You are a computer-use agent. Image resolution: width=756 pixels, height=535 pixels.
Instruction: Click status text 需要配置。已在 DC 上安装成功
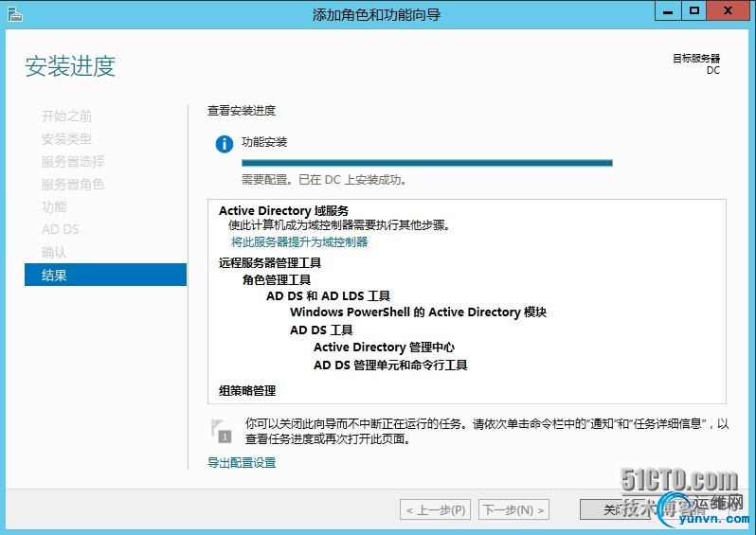point(325,180)
